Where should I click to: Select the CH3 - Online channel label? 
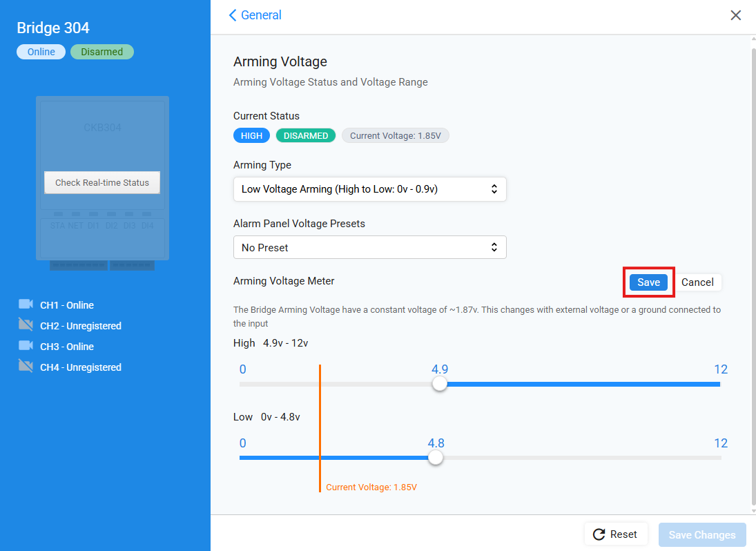67,347
